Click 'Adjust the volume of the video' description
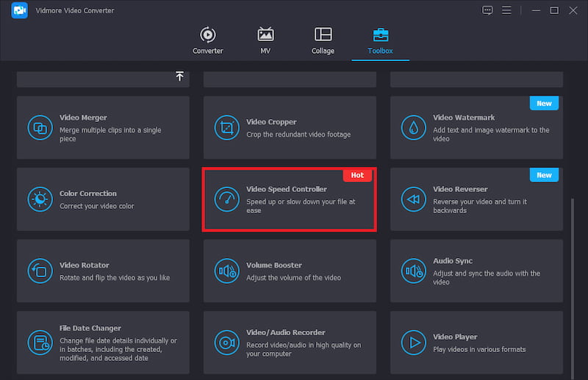The image size is (588, 380). tap(293, 278)
